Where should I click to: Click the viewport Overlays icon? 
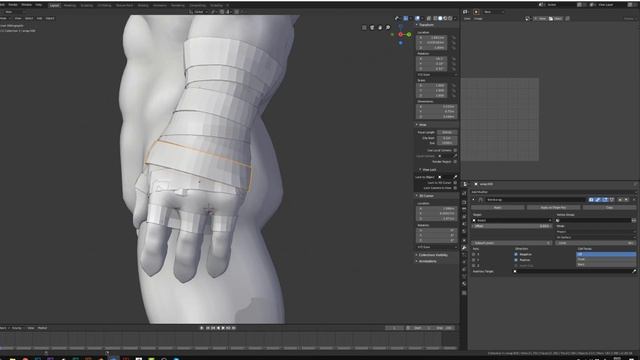[x=418, y=18]
